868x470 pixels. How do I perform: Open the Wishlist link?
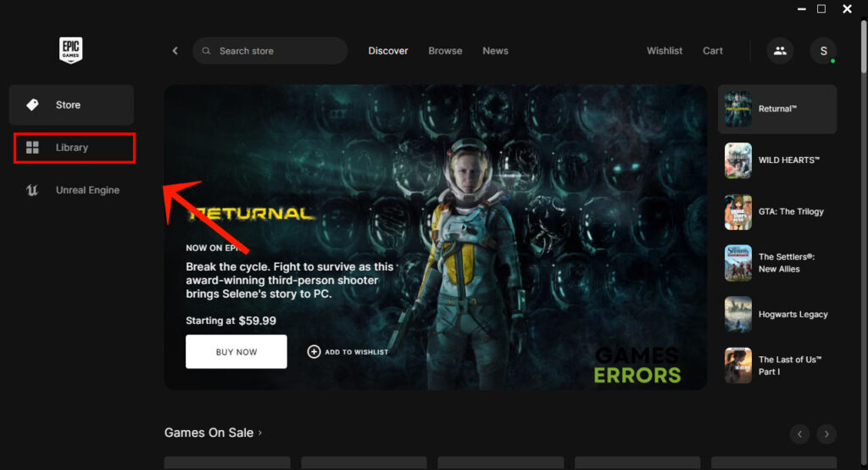click(x=665, y=51)
